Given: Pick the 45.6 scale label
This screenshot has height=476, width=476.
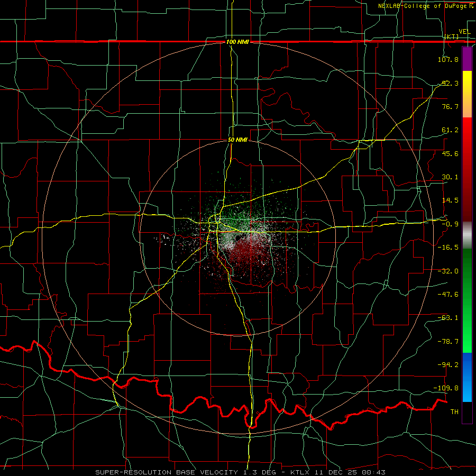Looking at the screenshot, I should coord(450,153).
